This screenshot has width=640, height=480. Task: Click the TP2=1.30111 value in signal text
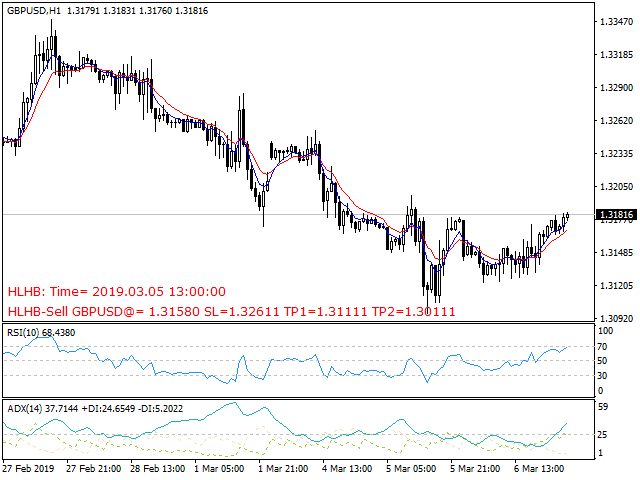(414, 312)
